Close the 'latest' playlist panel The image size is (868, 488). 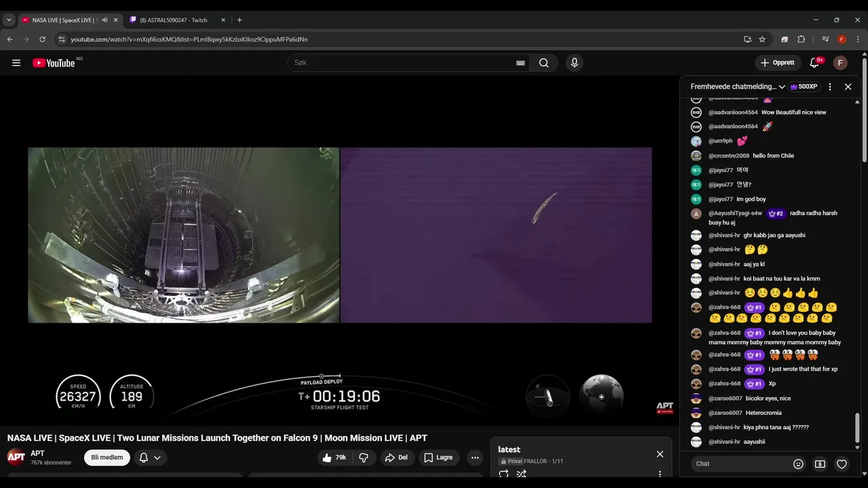[660, 454]
